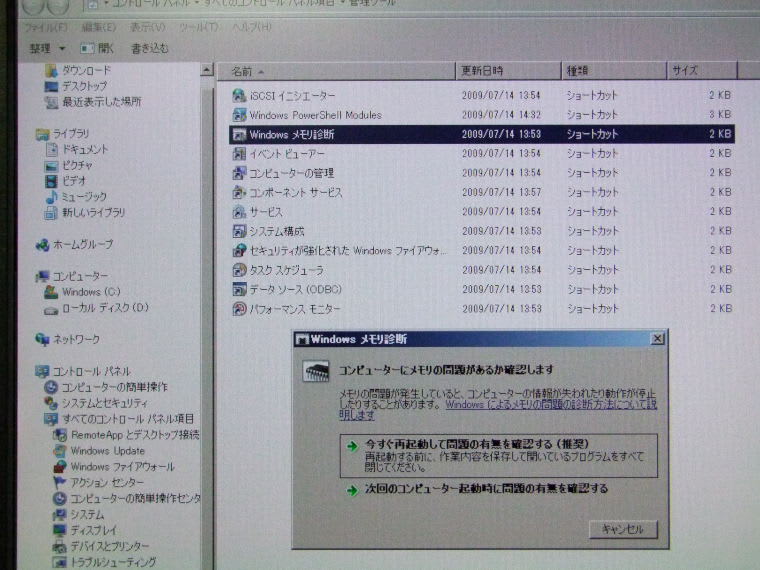This screenshot has height=570, width=760.
Task: Click the ホームグループ icon
Action: click(43, 245)
